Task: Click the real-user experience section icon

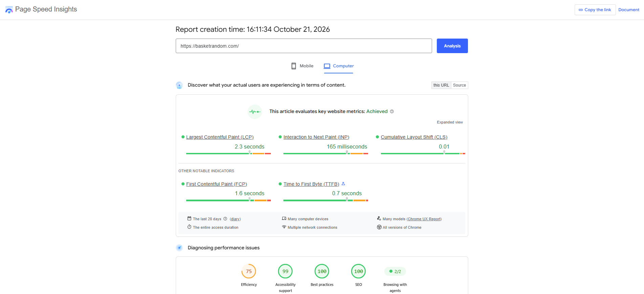Action: 179,85
